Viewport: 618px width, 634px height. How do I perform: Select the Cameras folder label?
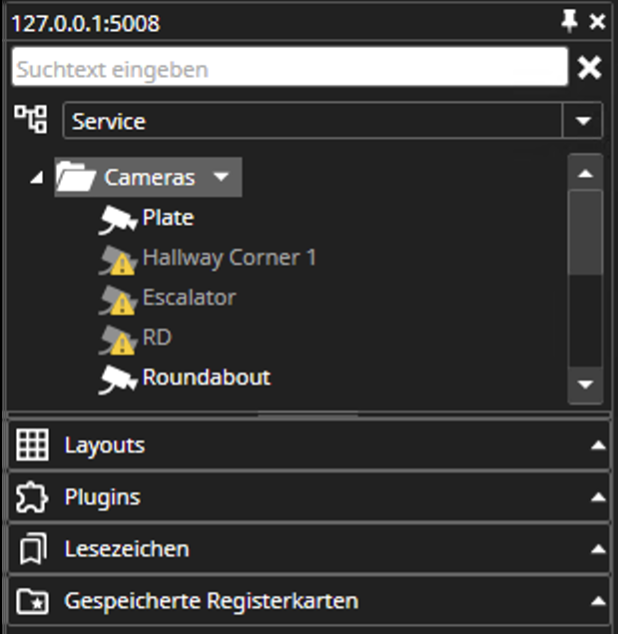[150, 178]
